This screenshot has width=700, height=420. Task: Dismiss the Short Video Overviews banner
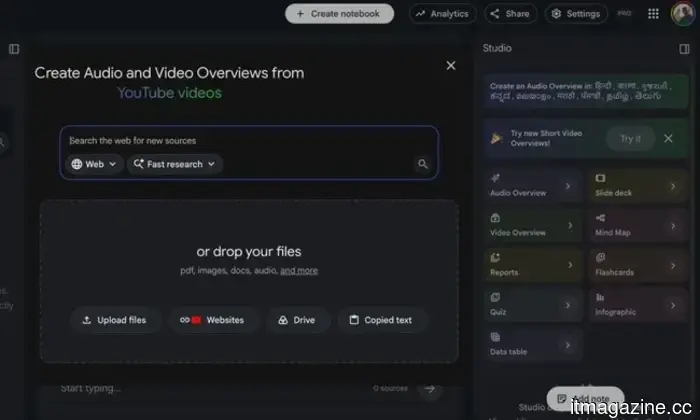coord(668,139)
